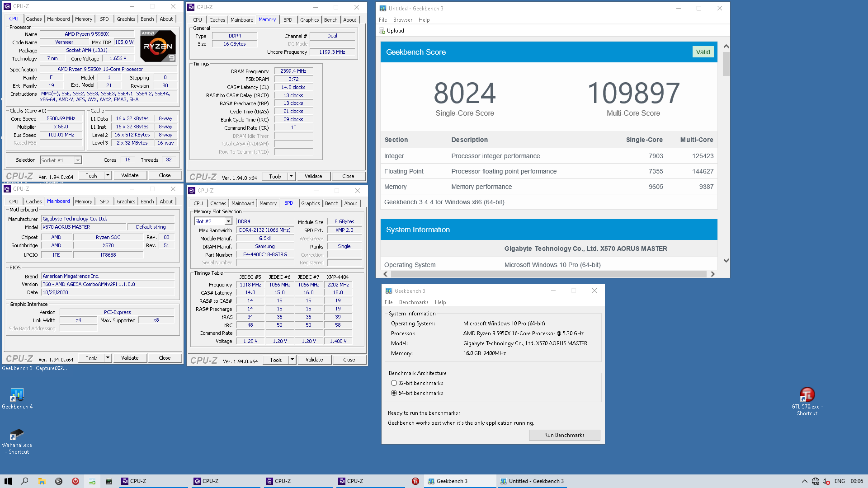Select 64-bit benchmarks option

[394, 393]
